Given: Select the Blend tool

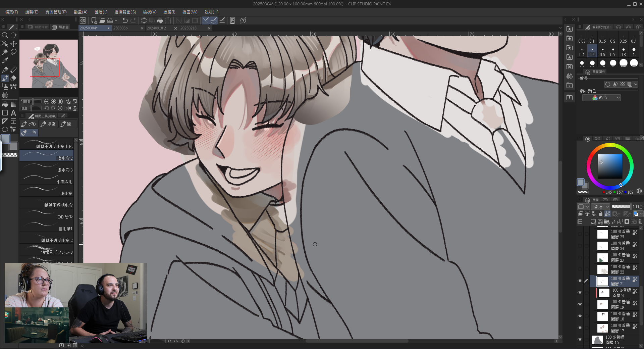Looking at the screenshot, I should [5, 95].
